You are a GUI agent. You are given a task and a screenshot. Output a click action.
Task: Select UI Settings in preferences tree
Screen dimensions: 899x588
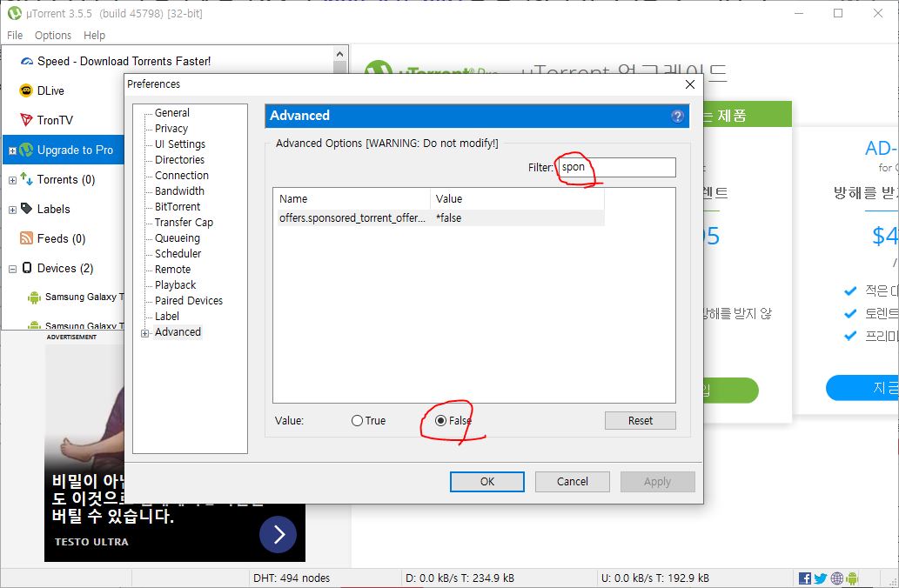click(180, 144)
